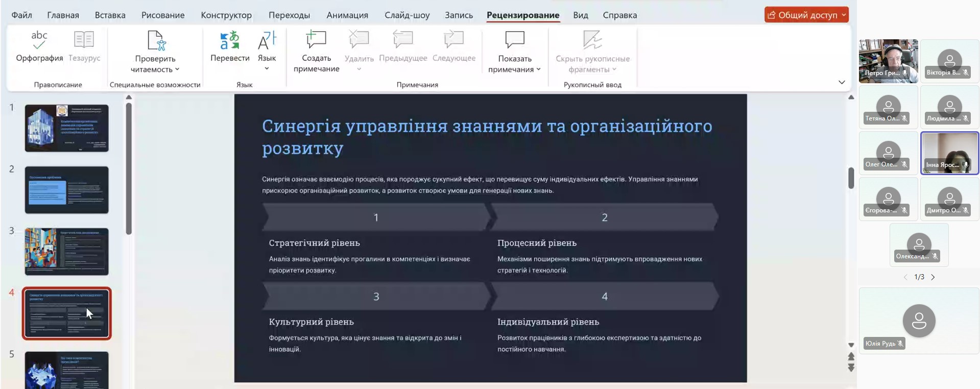Expand Общий доступ dropdown arrow

[x=844, y=15]
